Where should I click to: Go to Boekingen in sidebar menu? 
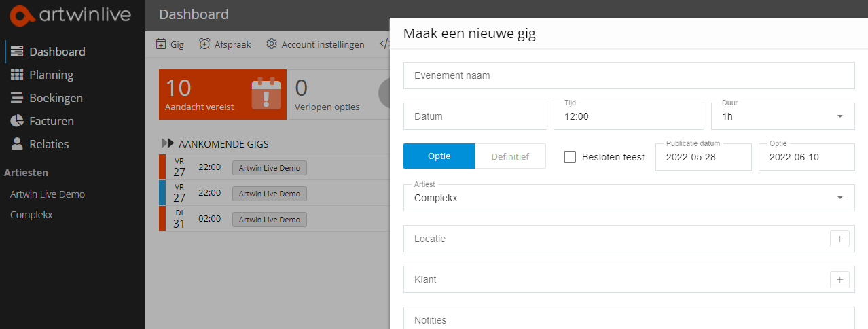click(56, 98)
